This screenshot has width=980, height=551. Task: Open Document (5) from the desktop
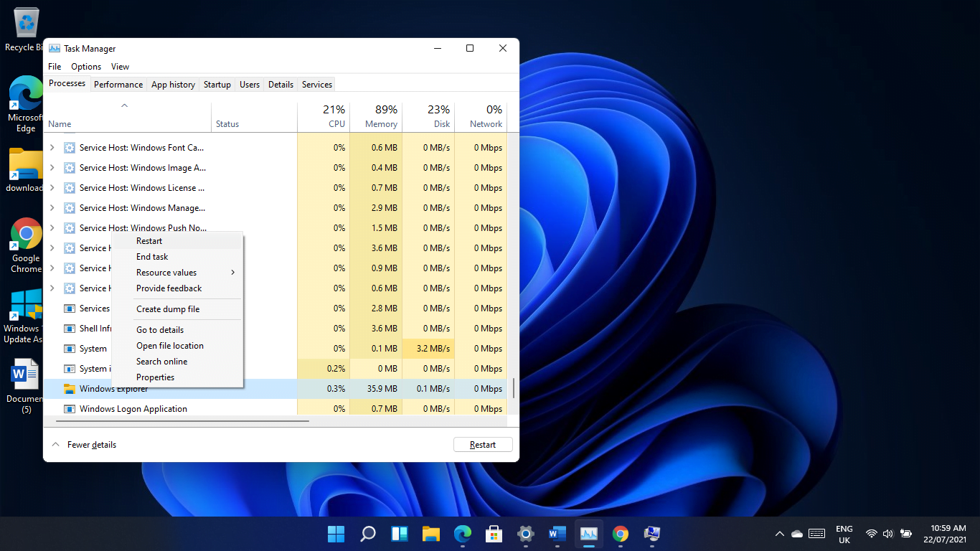coord(25,373)
